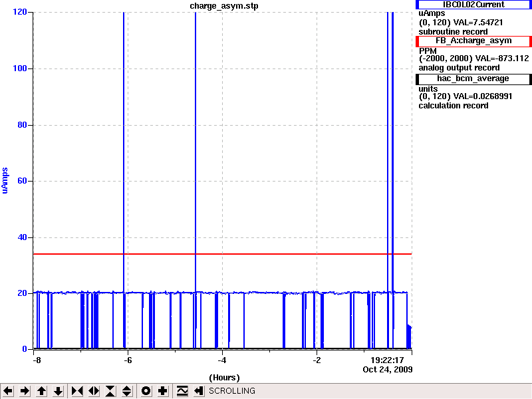
Task: Pan the chart left with the left arrow
Action: pos(8,391)
